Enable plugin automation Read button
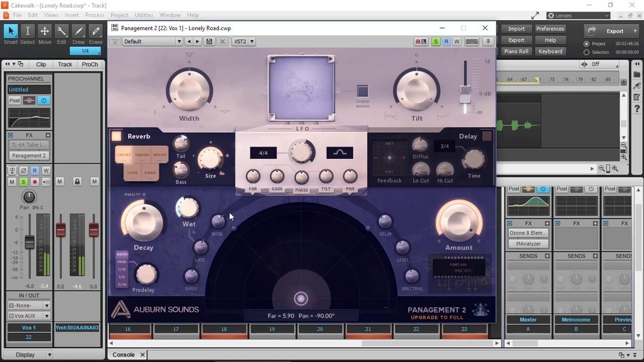644x362 pixels. pyautogui.click(x=446, y=41)
